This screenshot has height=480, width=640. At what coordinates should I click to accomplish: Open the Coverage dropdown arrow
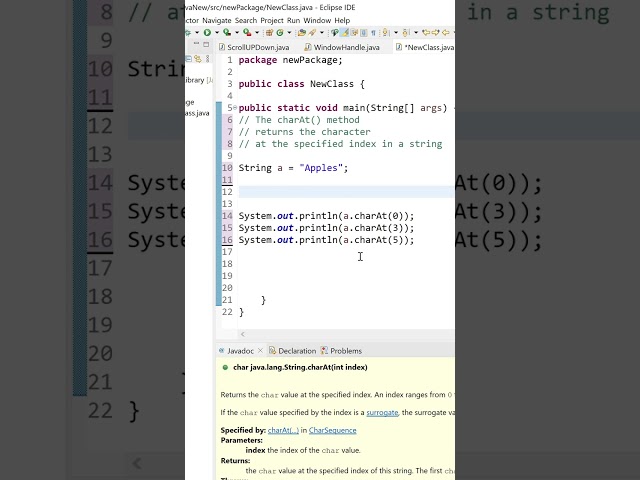click(237, 32)
